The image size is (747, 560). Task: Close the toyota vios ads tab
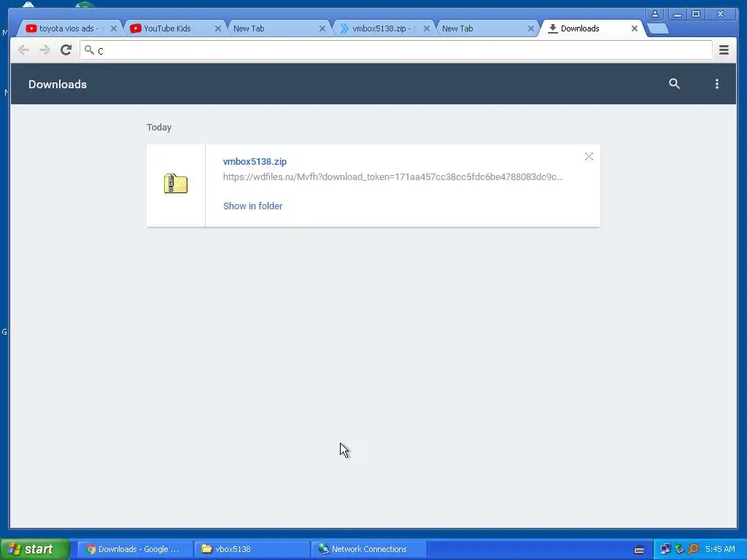click(x=113, y=28)
